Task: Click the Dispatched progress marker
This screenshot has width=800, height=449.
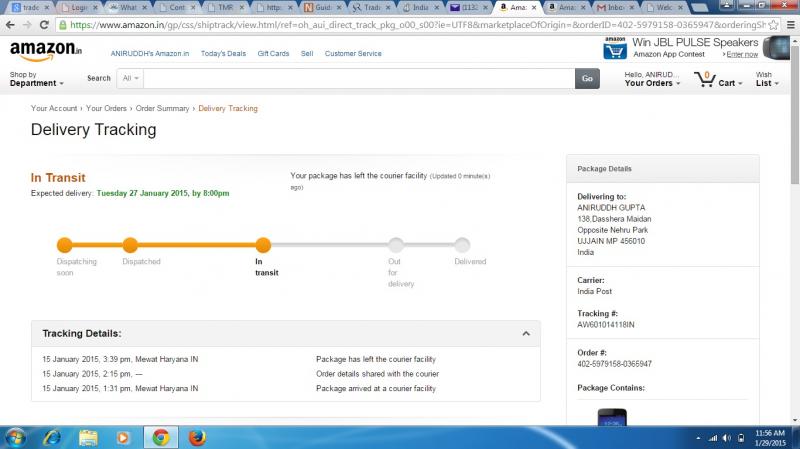Action: point(130,245)
